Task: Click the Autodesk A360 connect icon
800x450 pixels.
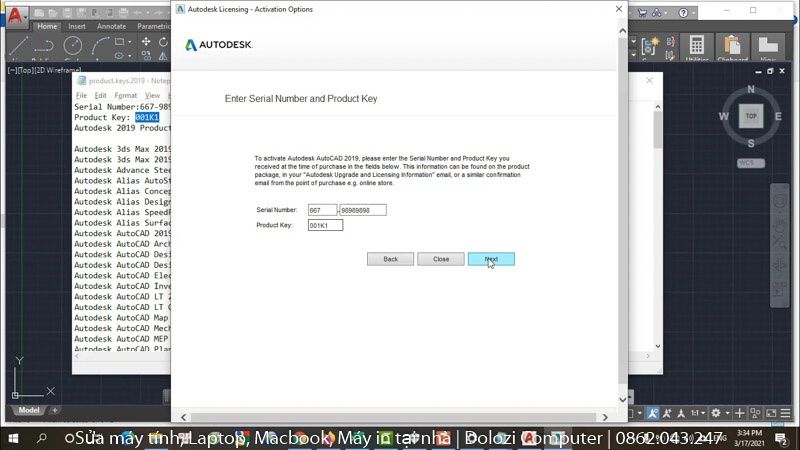Action: pyautogui.click(x=657, y=13)
